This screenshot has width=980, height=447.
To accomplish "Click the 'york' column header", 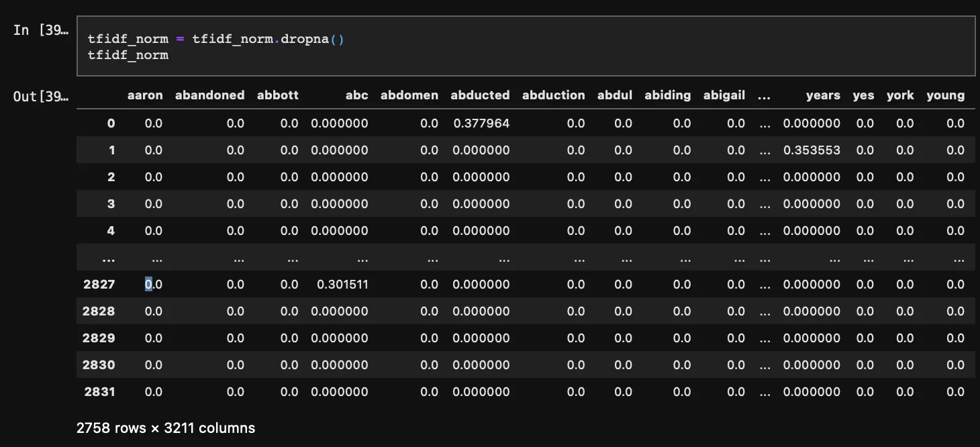I will tap(900, 95).
